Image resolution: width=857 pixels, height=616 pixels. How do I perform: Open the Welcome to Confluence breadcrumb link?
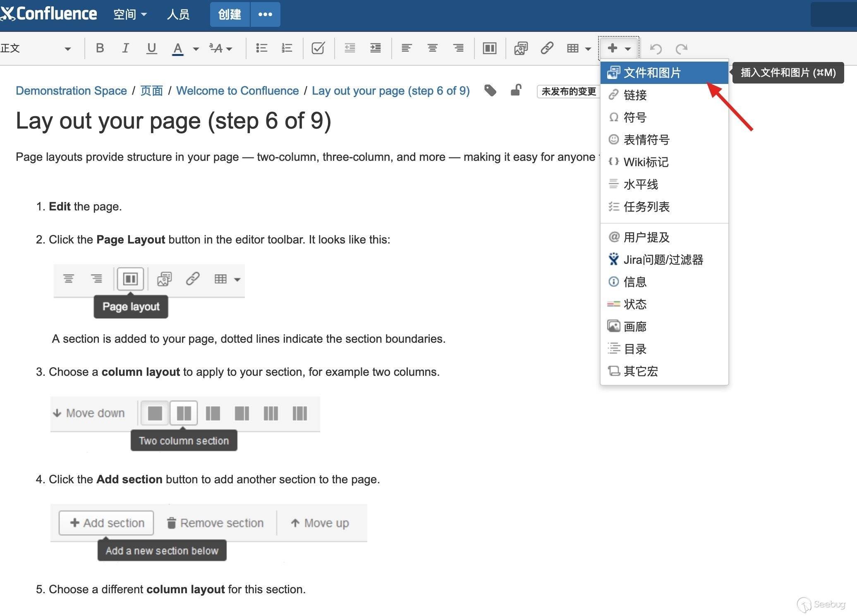click(x=237, y=91)
